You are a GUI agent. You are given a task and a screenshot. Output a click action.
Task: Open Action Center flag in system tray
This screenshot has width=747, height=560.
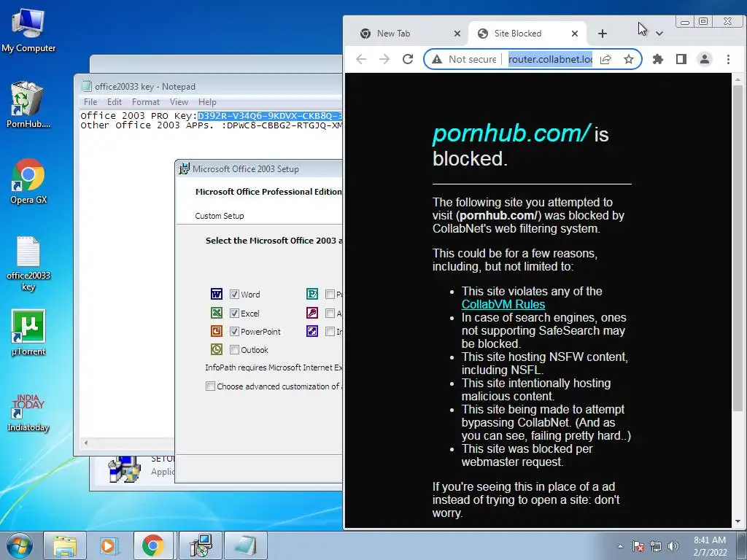point(638,546)
